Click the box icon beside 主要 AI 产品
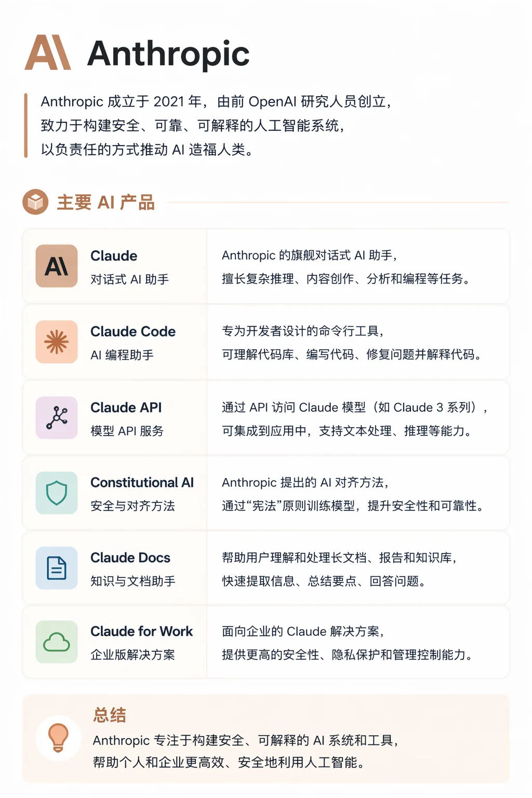The image size is (532, 798). tap(35, 202)
